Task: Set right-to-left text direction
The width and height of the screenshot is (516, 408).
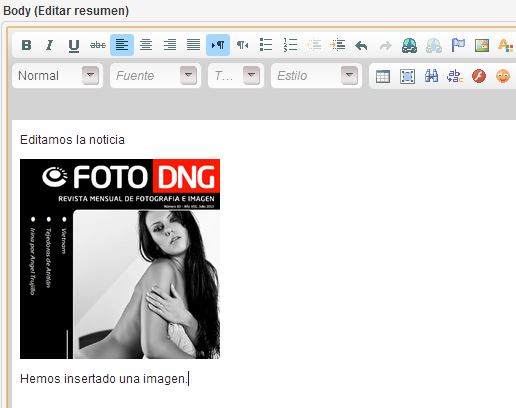Action: pos(242,45)
